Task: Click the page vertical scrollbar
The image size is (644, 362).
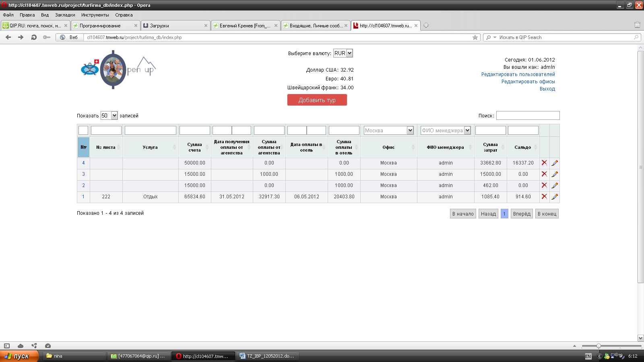Action: click(640, 167)
